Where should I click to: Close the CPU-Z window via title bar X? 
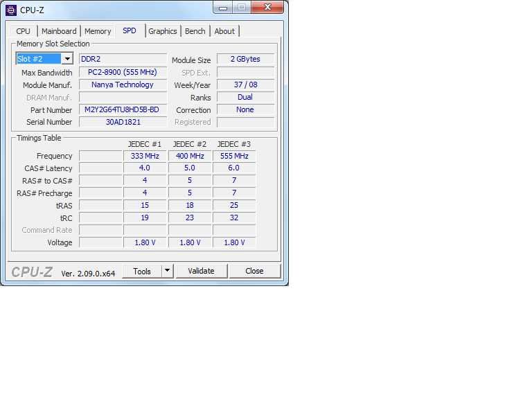point(267,7)
